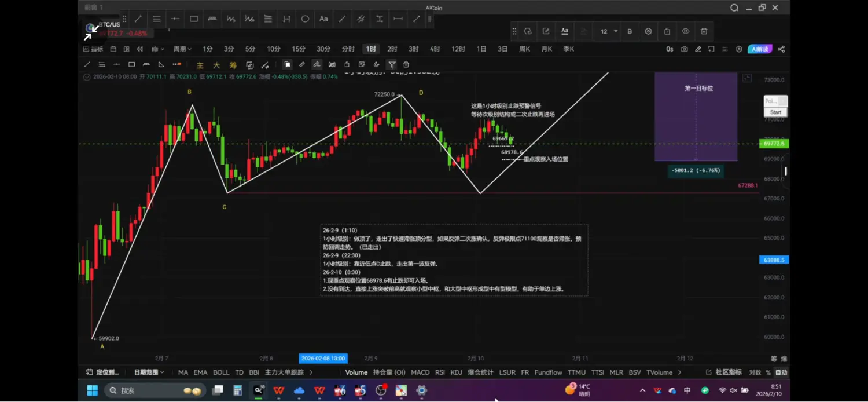This screenshot has height=402, width=868.
Task: Expand more sub indicators arrow after TVolume
Action: [679, 372]
